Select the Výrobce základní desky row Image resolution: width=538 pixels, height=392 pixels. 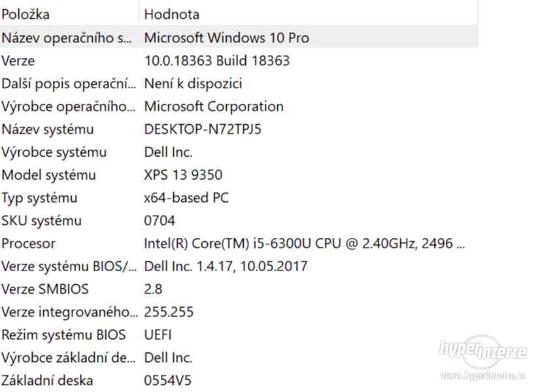[239, 358]
